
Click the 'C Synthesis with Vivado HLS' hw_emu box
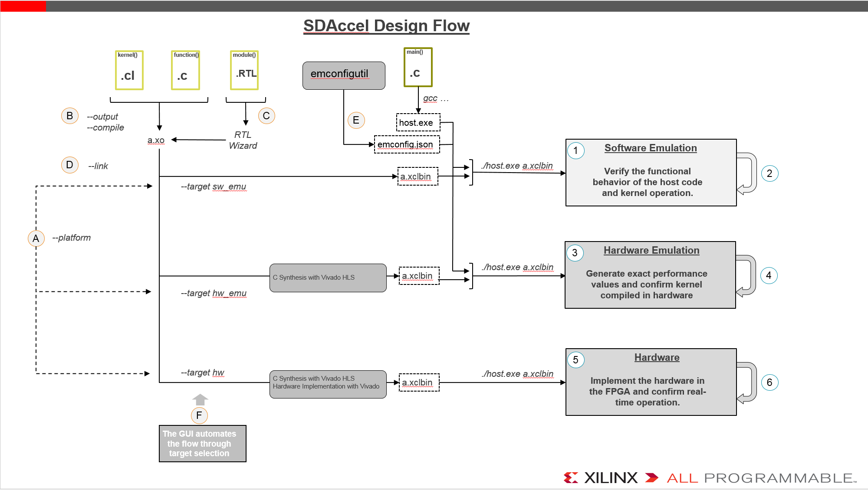328,278
